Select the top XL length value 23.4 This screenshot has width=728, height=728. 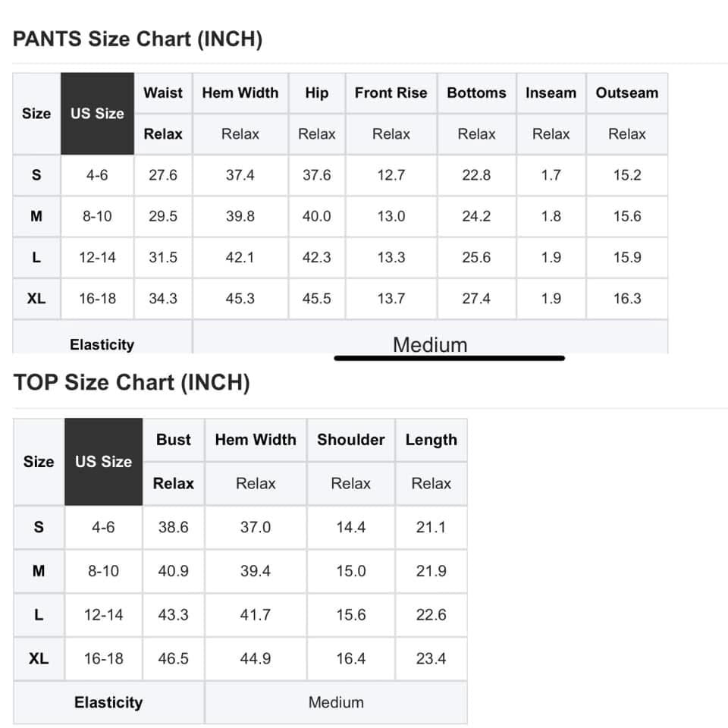(431, 658)
